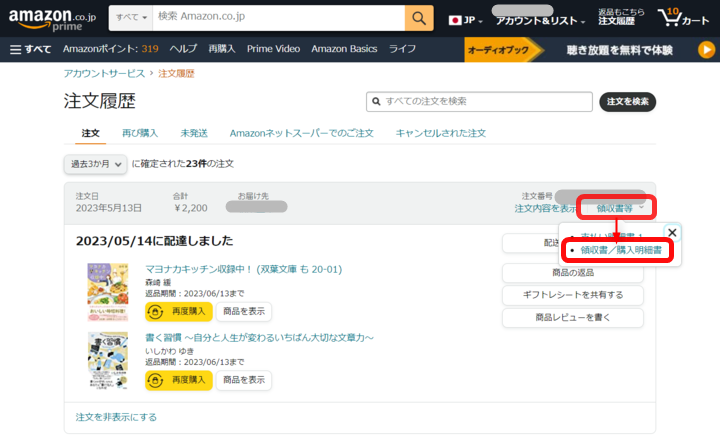Screen dimensions: 720x438
Task: Switch to the 未発送 tab
Action: pyautogui.click(x=194, y=133)
